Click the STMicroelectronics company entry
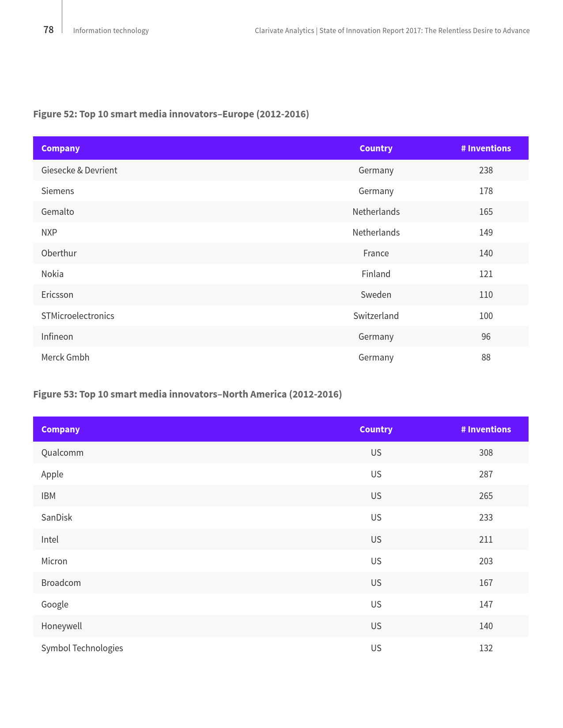The image size is (563, 728). pos(78,316)
